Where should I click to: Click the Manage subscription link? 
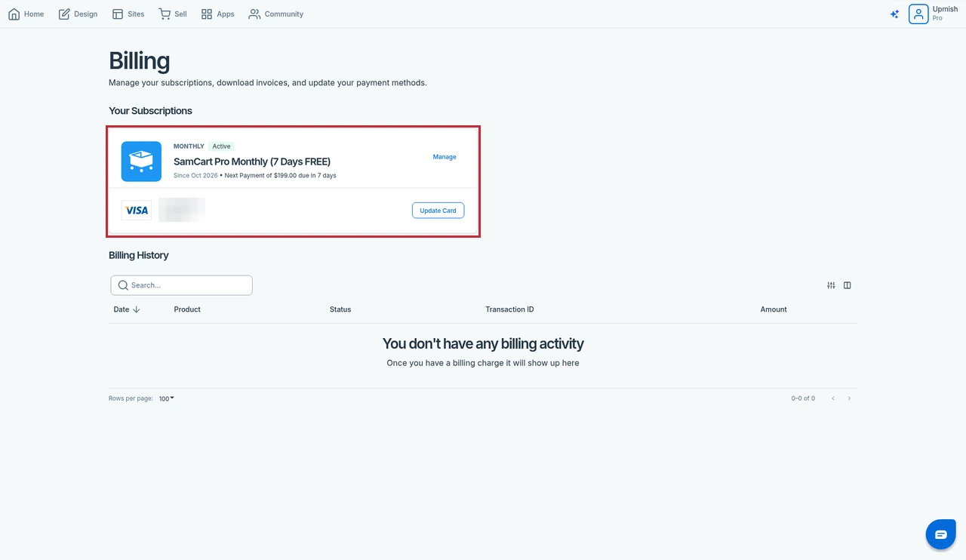click(x=445, y=157)
